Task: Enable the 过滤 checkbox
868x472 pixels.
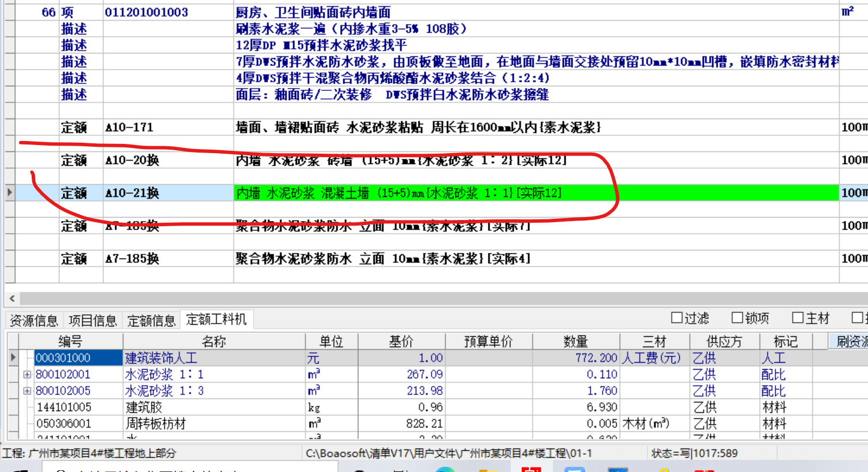Action: [x=677, y=318]
